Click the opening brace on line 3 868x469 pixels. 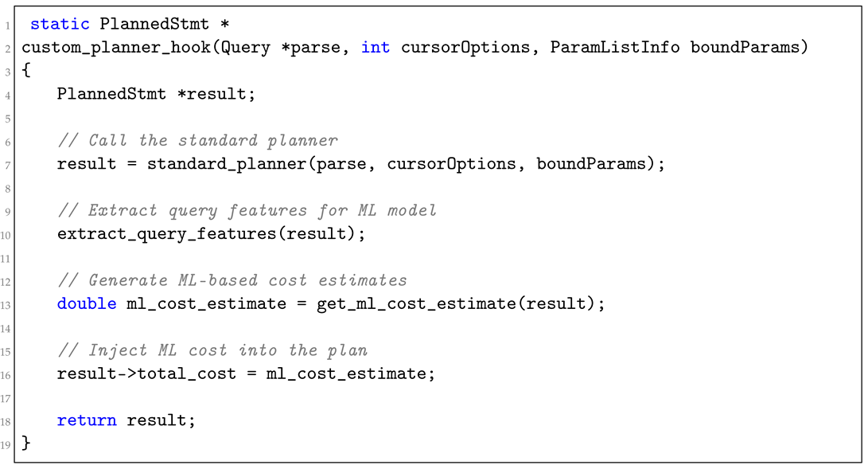26,71
